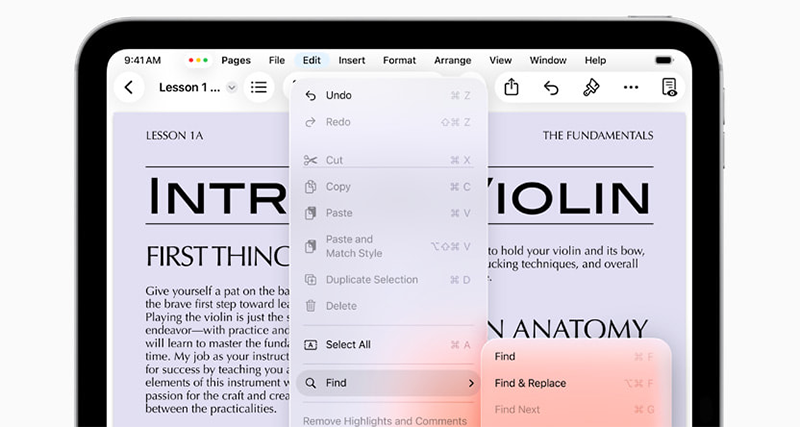Open the More ellipsis menu icon
The width and height of the screenshot is (800, 427).
pos(631,87)
